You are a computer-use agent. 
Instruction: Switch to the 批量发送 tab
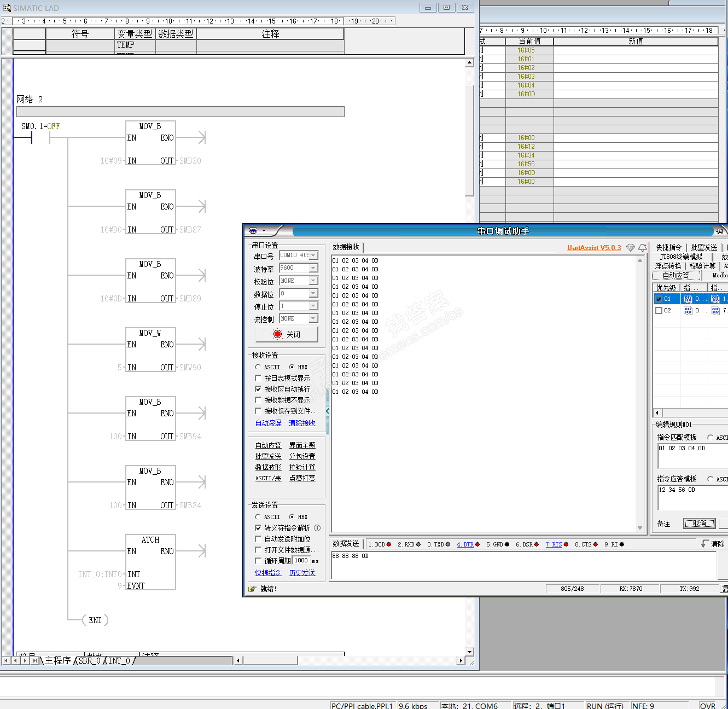coord(703,247)
